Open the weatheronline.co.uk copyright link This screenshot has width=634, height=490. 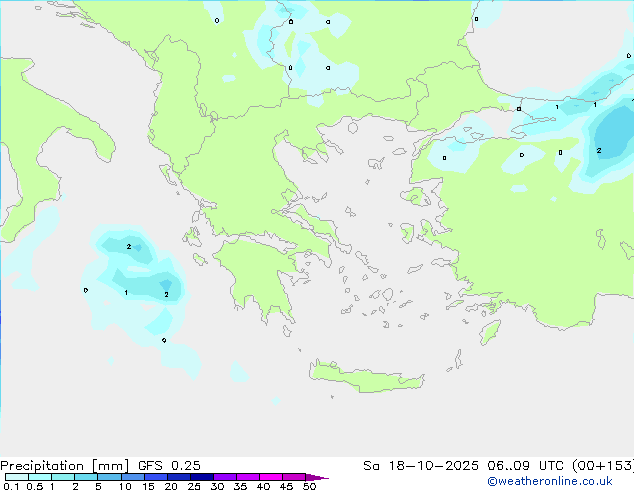point(549,481)
